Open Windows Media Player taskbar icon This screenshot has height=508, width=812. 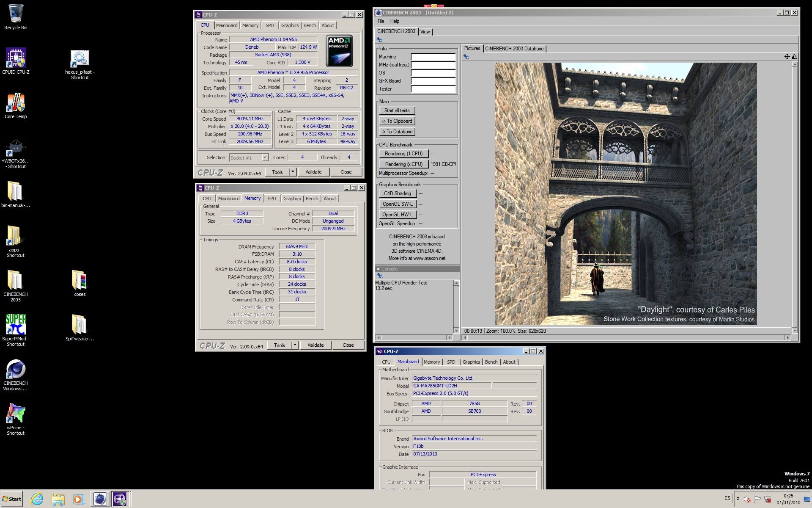(78, 499)
